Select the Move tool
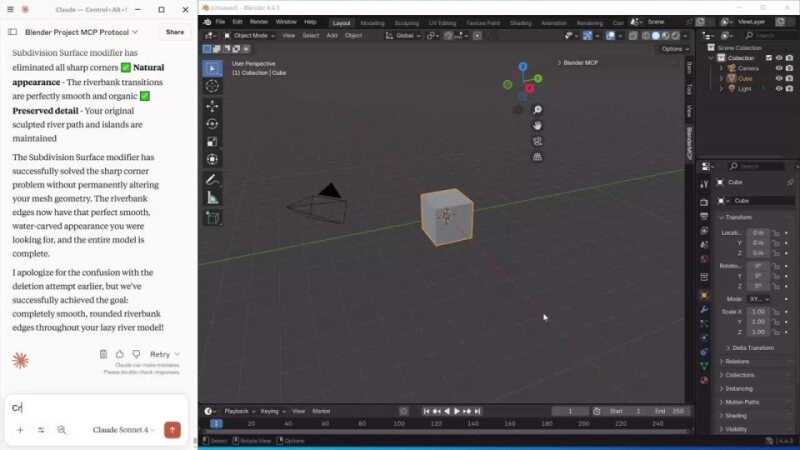 click(213, 106)
